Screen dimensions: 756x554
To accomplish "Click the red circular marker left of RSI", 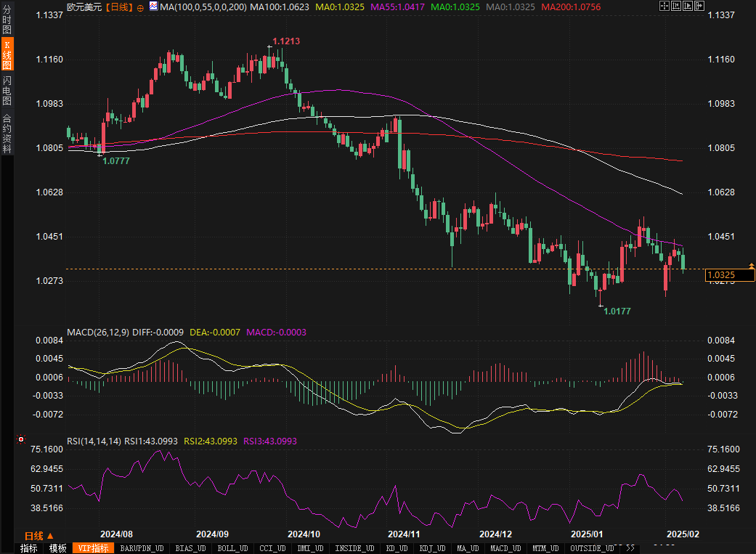I will click(21, 439).
